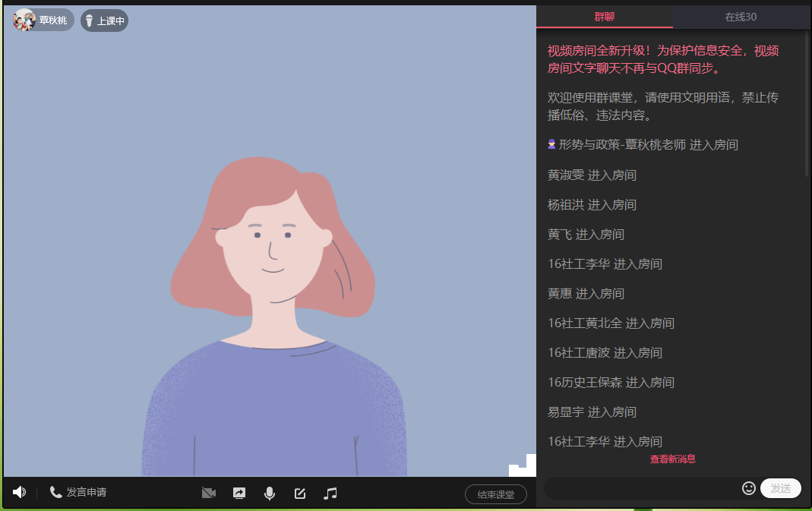Click the 查看新消息 link

[x=672, y=459]
